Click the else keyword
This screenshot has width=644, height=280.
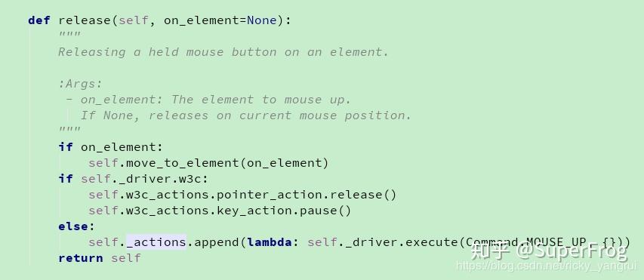(73, 226)
